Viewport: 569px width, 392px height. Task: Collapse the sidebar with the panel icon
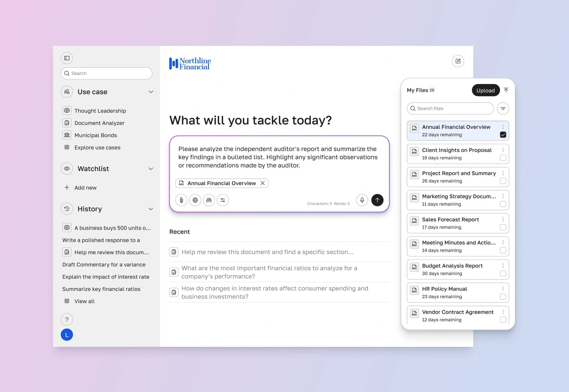click(67, 58)
